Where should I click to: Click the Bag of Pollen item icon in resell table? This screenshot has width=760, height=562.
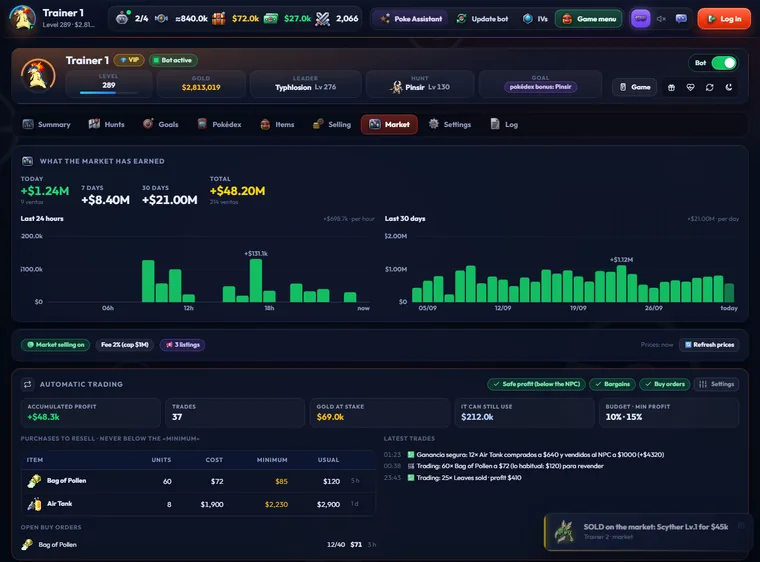pos(34,481)
